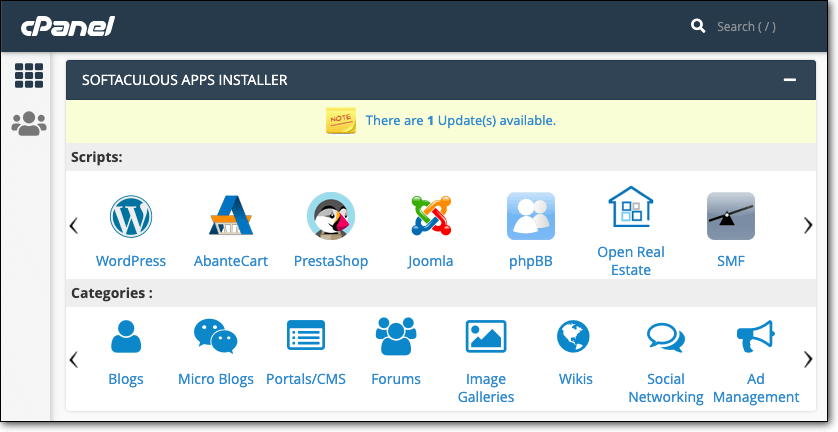Select the Ad Management megaphone icon
This screenshot has width=838, height=432.
click(755, 336)
